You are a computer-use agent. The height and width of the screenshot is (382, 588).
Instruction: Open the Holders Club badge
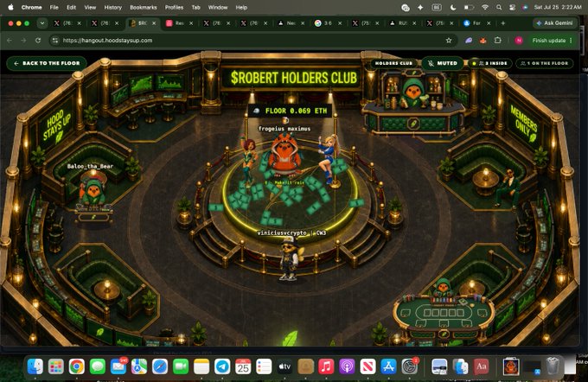[393, 63]
